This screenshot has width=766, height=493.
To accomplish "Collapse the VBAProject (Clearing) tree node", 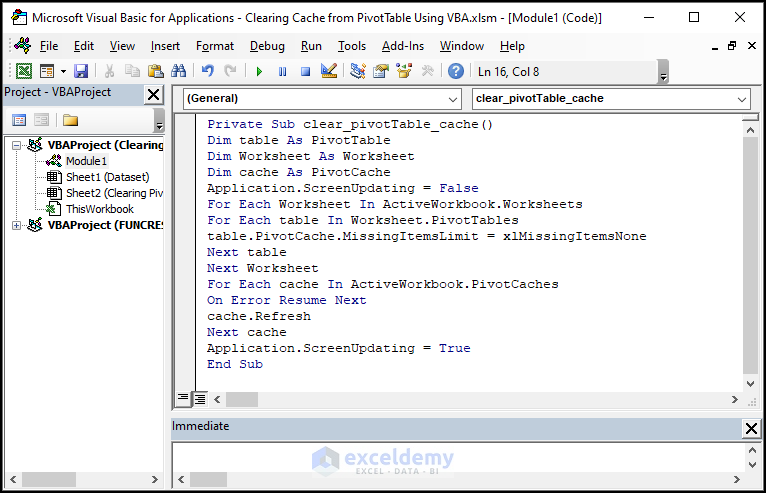I will coord(16,145).
